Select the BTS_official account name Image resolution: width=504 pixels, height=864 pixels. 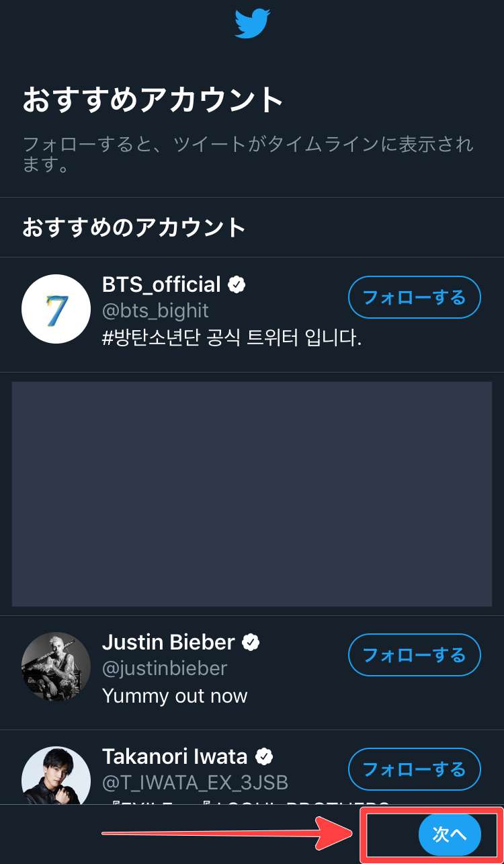point(161,284)
